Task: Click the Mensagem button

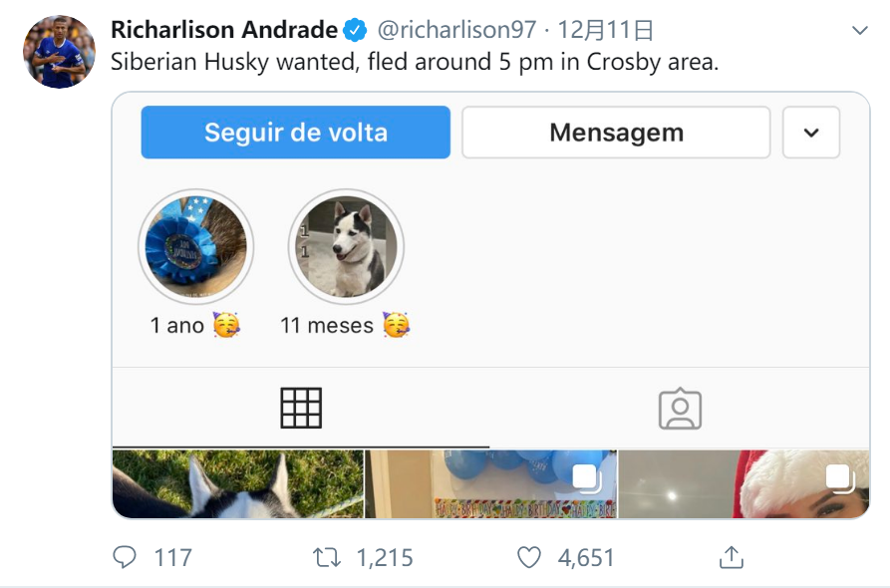Action: coord(616,133)
